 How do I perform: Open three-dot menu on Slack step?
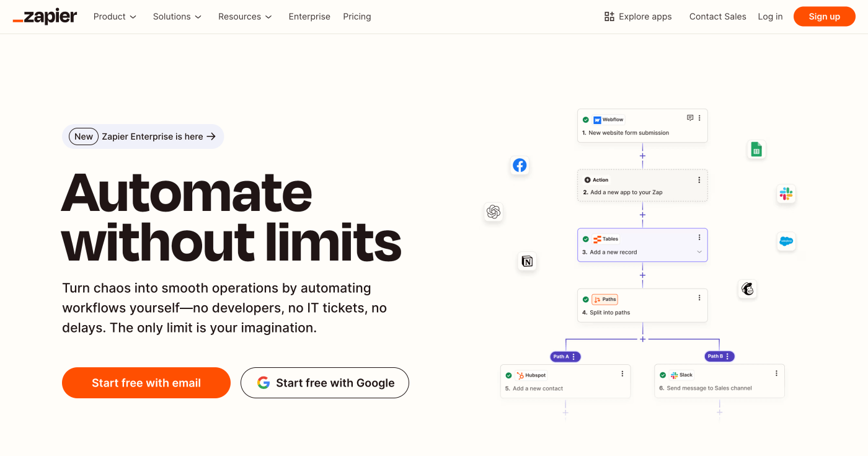(x=776, y=373)
